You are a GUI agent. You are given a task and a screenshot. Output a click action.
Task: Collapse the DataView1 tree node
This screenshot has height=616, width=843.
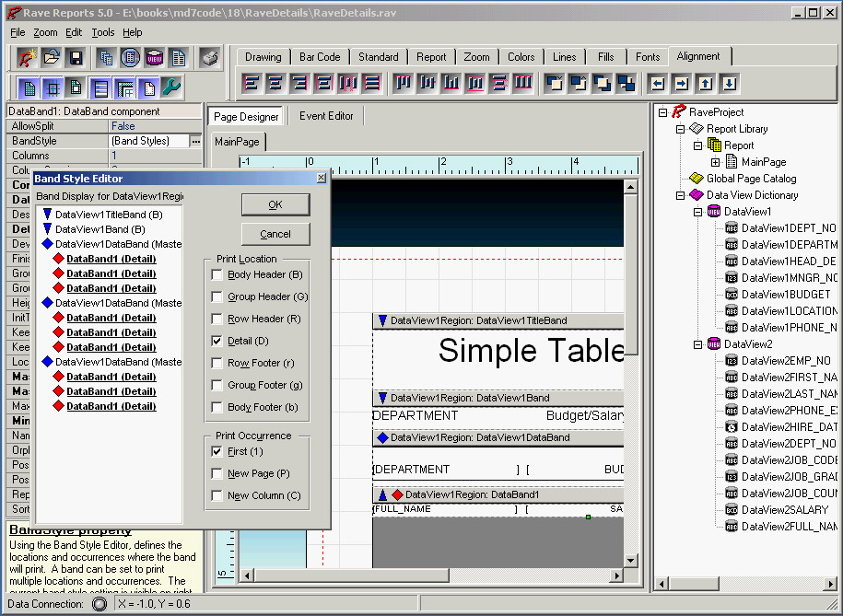[697, 212]
